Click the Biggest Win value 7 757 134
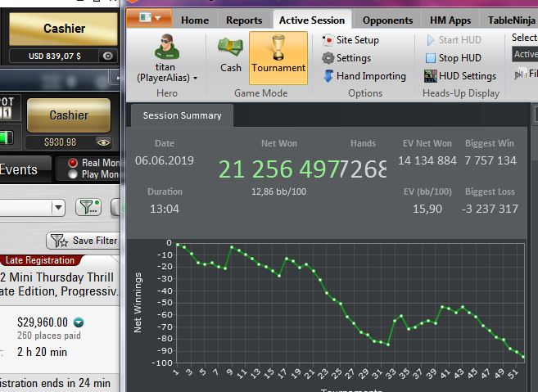The height and width of the screenshot is (392, 538). pyautogui.click(x=490, y=160)
